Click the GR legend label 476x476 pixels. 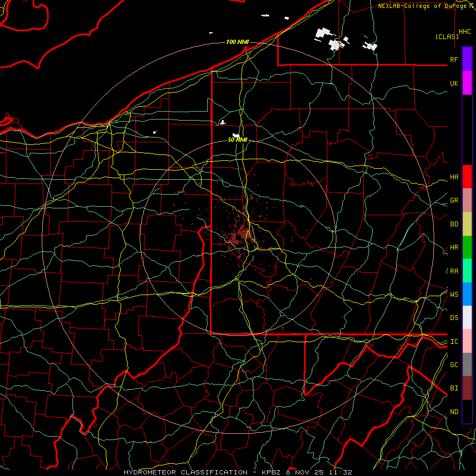point(454,200)
